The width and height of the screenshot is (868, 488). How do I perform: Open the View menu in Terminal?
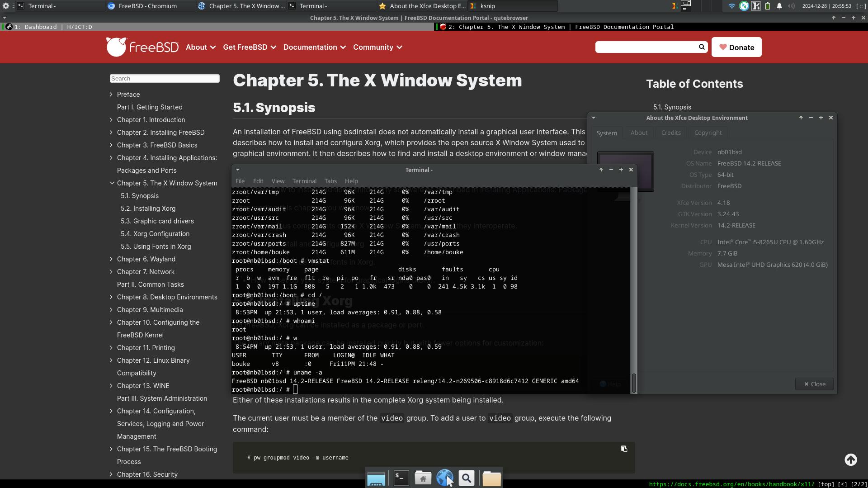click(278, 181)
